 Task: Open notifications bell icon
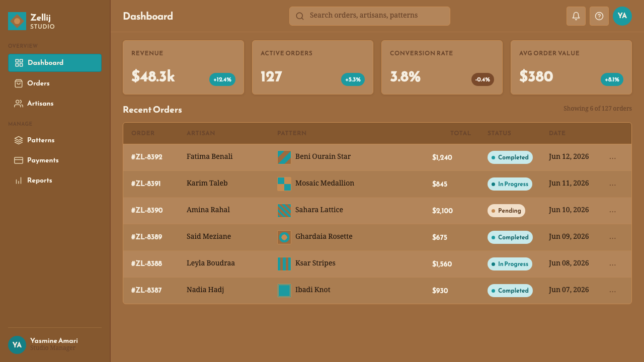(x=576, y=16)
